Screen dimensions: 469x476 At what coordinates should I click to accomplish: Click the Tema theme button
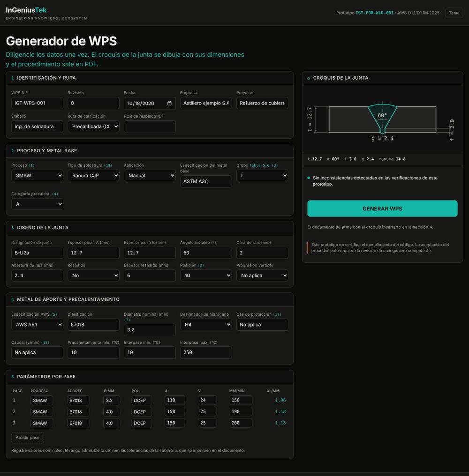point(454,13)
